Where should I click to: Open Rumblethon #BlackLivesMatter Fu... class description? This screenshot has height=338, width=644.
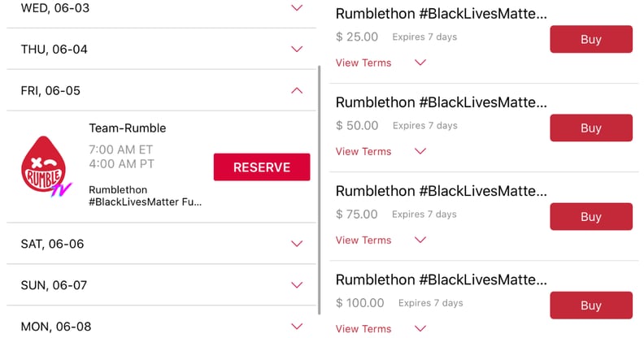[146, 196]
